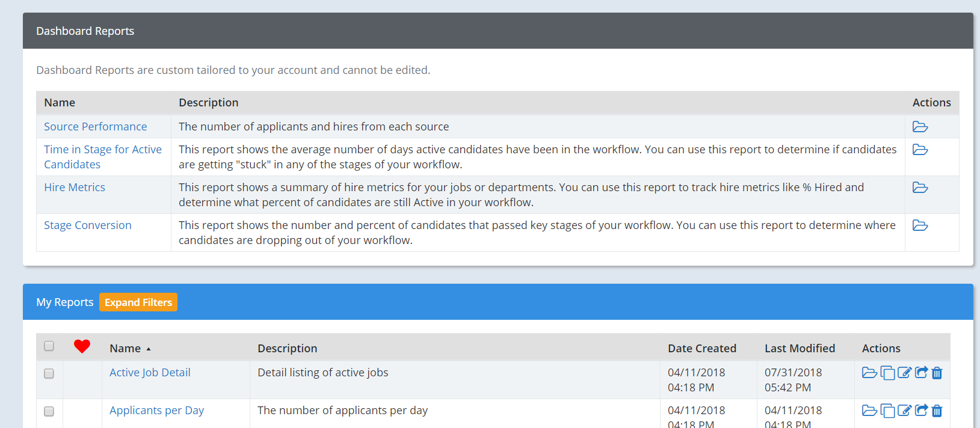Open Hire Metrics report via folder icon

click(x=920, y=188)
